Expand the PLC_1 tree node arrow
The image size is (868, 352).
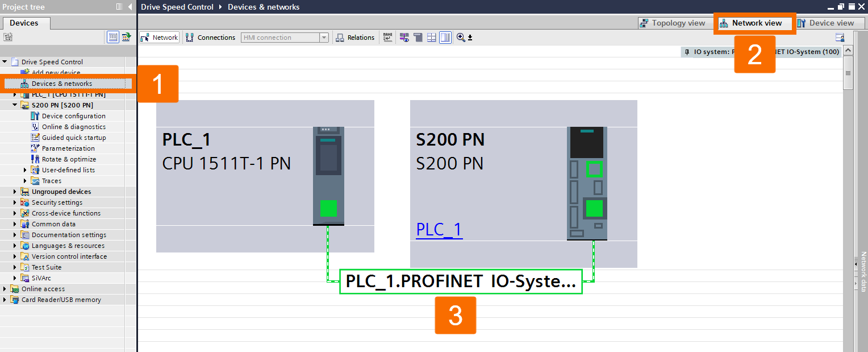pyautogui.click(x=15, y=94)
